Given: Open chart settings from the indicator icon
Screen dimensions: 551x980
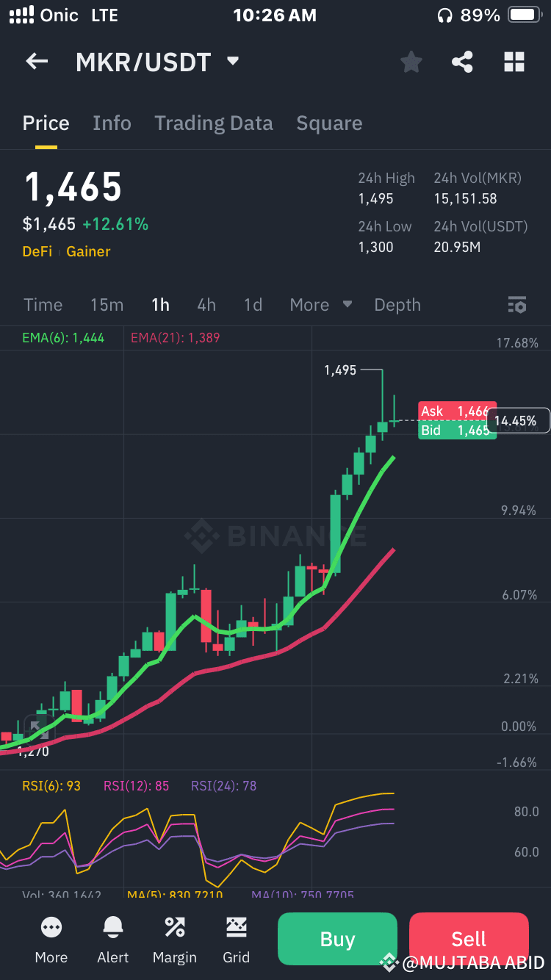Looking at the screenshot, I should [x=517, y=304].
